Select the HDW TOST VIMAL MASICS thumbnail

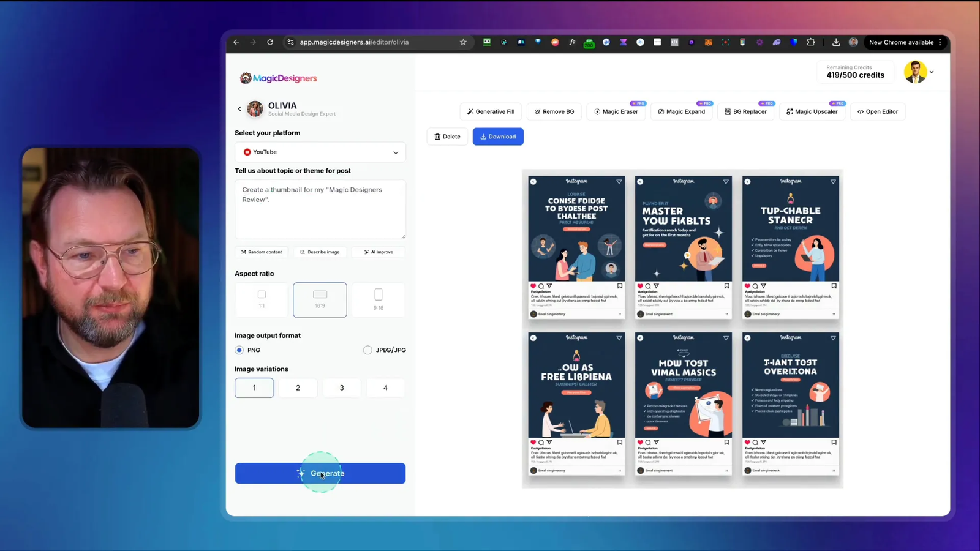coord(684,404)
